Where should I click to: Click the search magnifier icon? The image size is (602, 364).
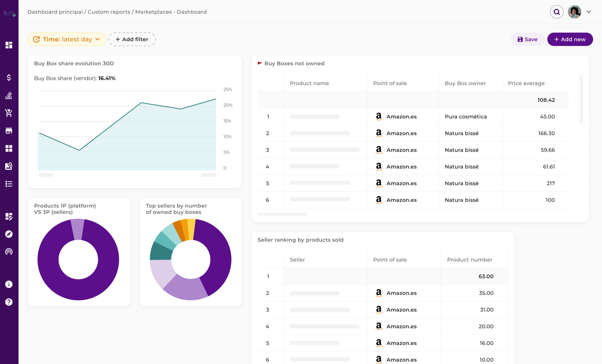[557, 12]
